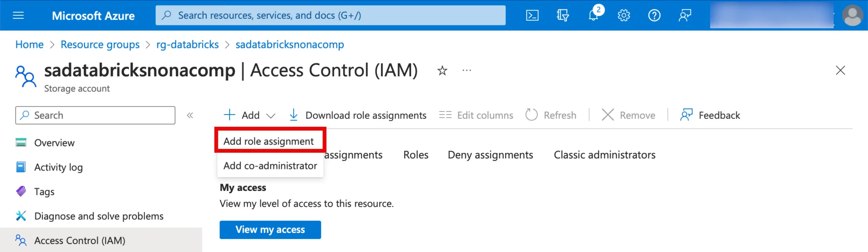Open the Classic administrators tab

(604, 155)
